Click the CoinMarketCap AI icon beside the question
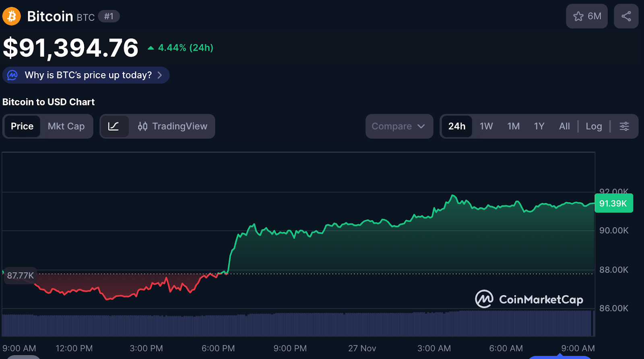The height and width of the screenshot is (359, 644). (13, 75)
